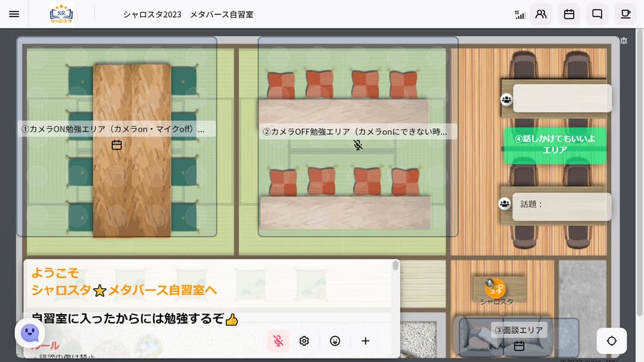This screenshot has width=644, height=362.
Task: Open the settings gear in bottom toolbar
Action: point(304,341)
